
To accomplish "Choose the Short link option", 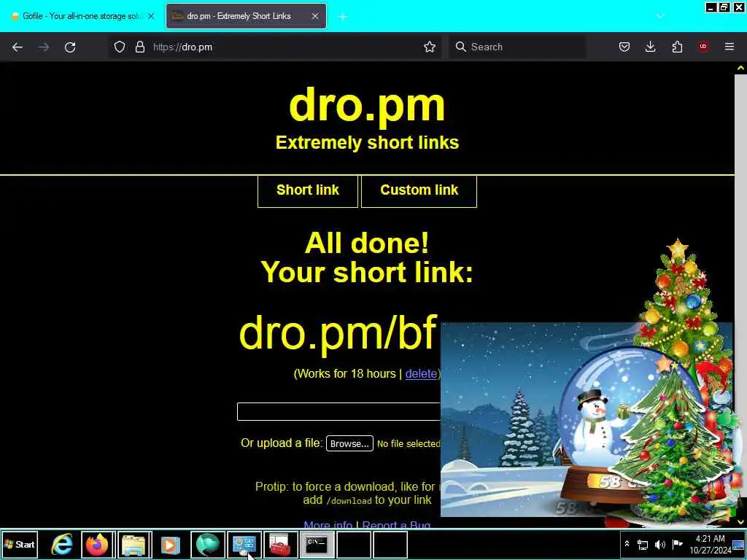I will point(308,190).
